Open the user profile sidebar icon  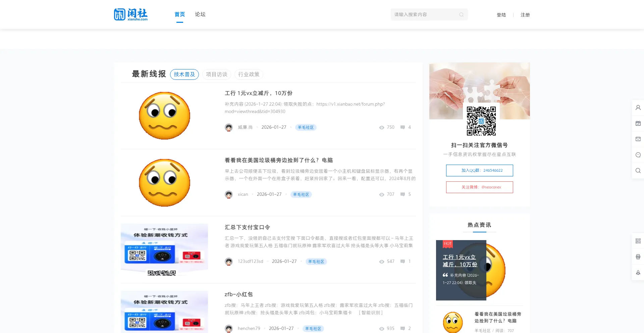click(x=638, y=108)
